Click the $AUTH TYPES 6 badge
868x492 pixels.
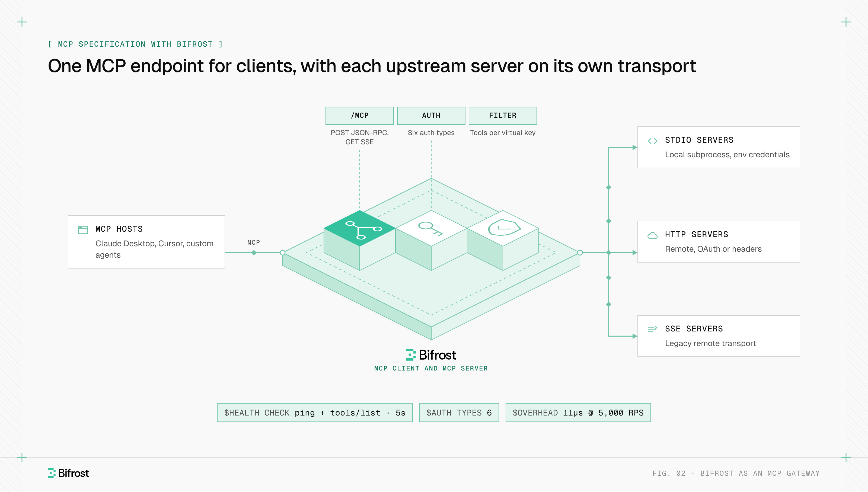pyautogui.click(x=459, y=413)
